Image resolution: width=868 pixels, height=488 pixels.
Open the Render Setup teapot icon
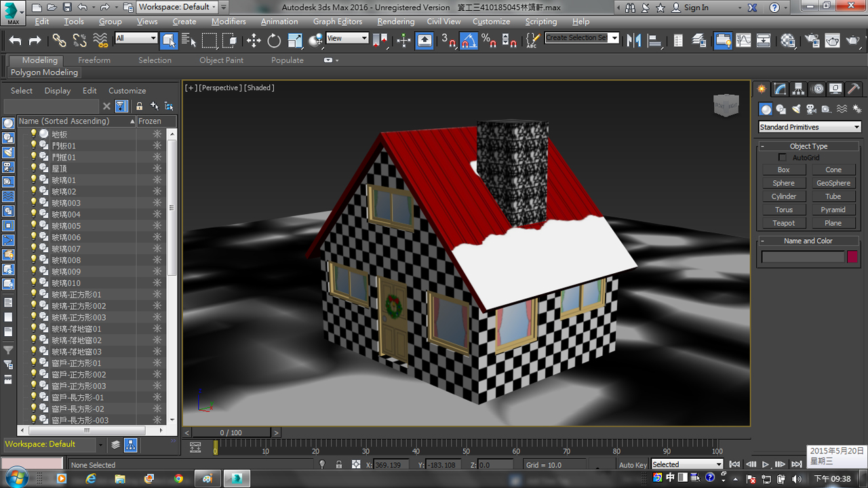point(812,41)
